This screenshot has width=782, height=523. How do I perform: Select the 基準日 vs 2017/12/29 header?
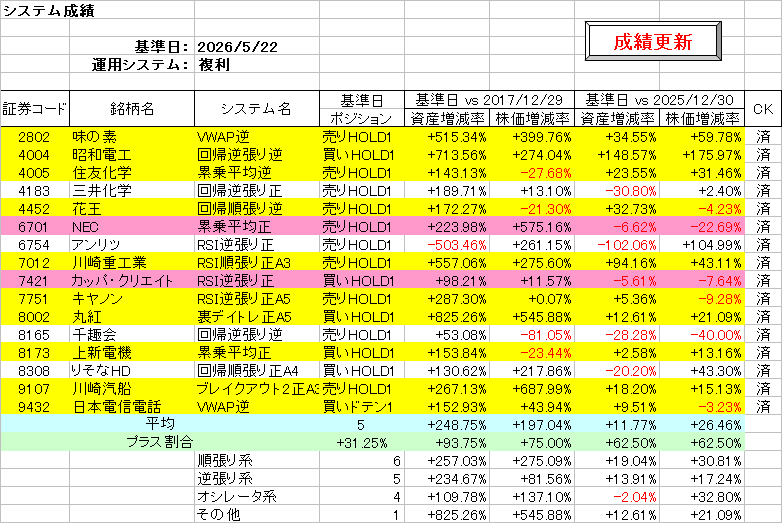[489, 100]
